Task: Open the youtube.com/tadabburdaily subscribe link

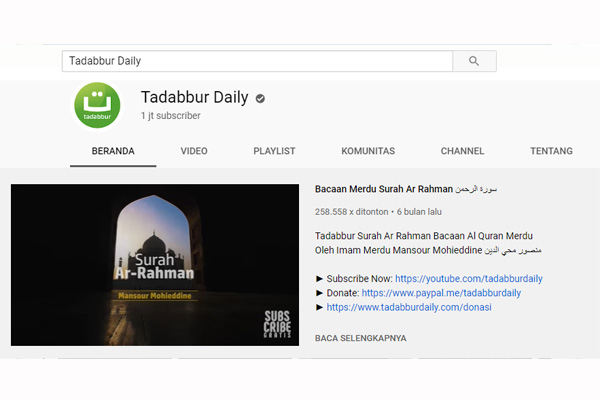Action: (469, 279)
